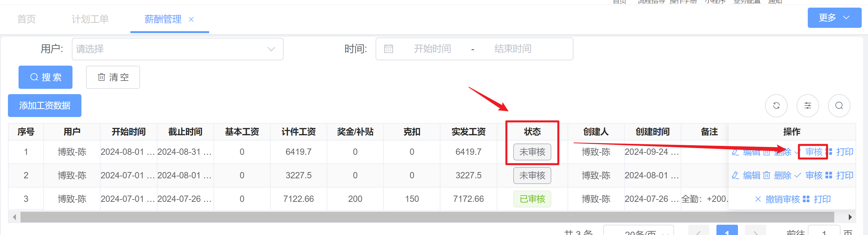Click the horizontal table scrollbar
This screenshot has width=868, height=235.
click(x=427, y=217)
